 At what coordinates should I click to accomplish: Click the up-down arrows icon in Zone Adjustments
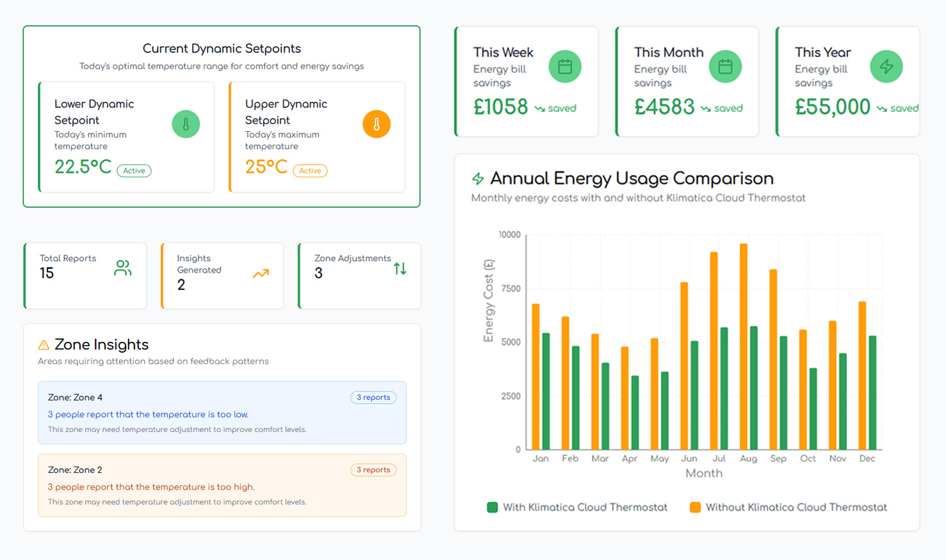(x=400, y=269)
